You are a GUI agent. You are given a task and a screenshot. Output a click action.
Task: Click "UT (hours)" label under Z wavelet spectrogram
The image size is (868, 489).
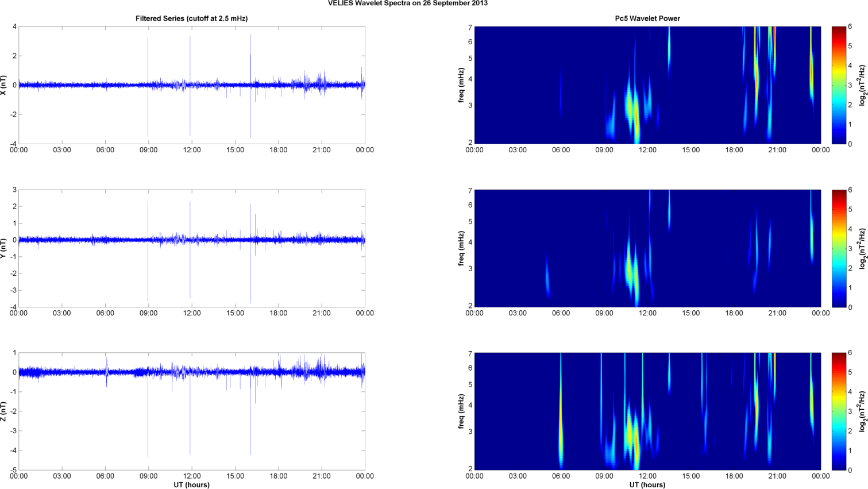tap(647, 485)
